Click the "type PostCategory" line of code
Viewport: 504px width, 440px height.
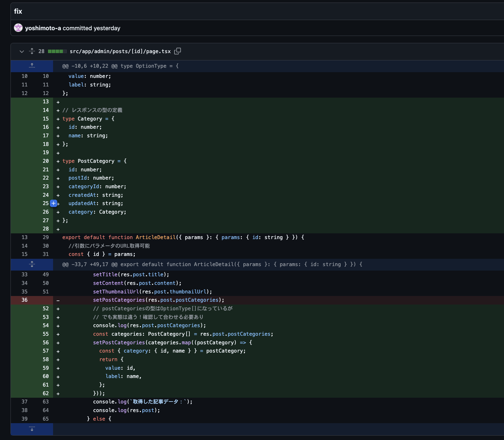point(94,161)
